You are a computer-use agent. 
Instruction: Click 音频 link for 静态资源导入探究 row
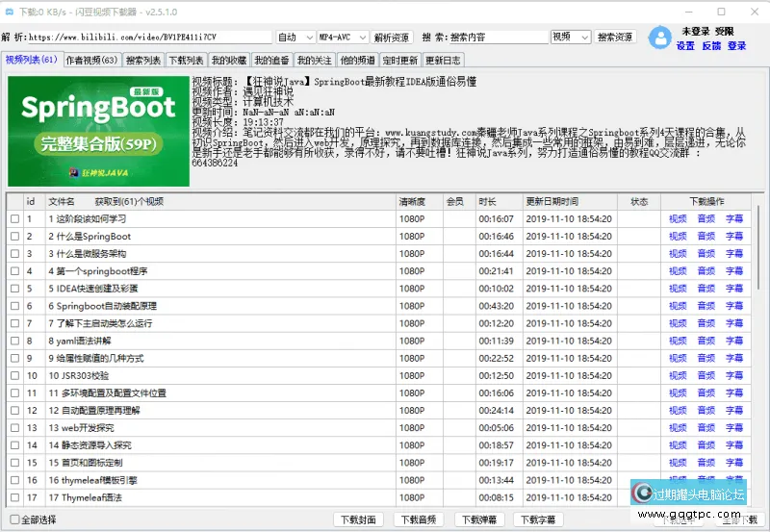706,445
